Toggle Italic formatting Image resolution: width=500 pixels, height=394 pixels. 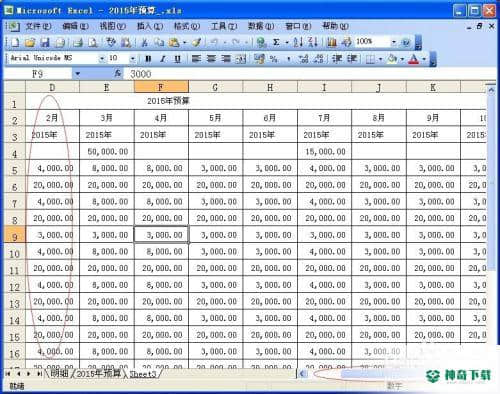click(x=163, y=59)
